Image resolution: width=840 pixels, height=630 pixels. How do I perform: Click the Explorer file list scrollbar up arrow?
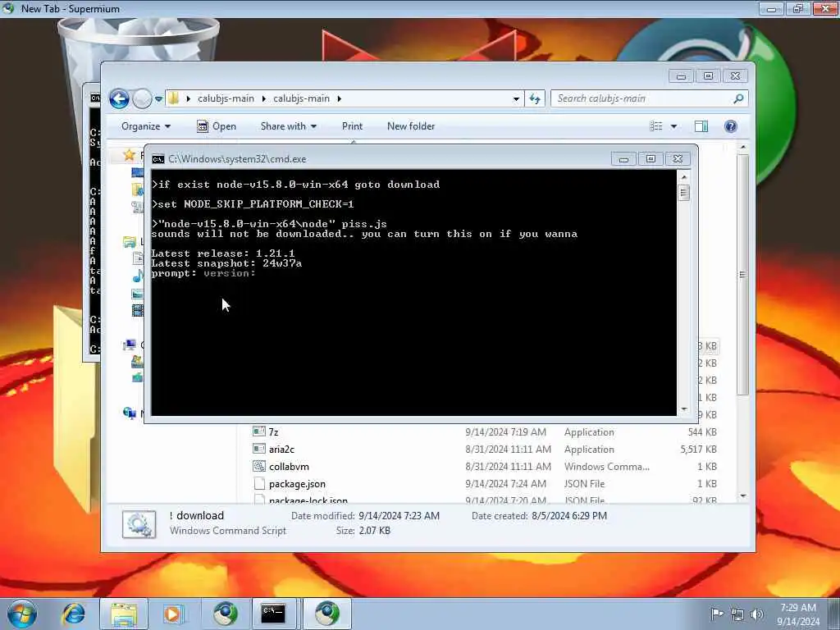743,148
